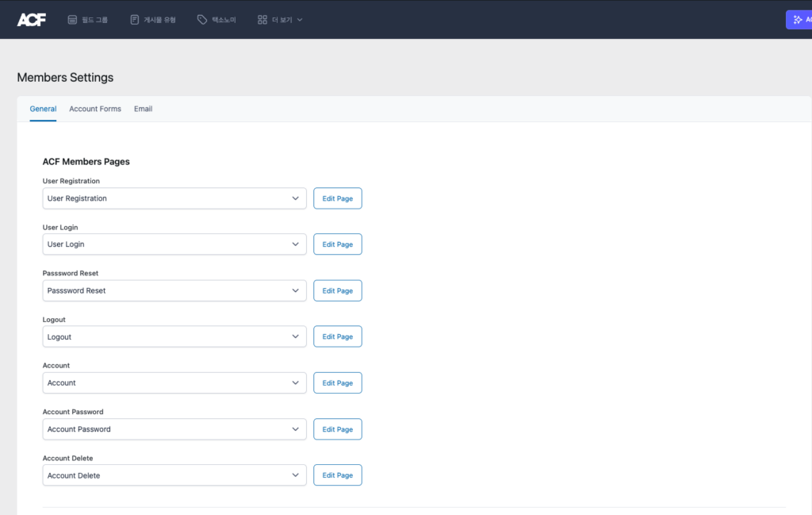812x515 pixels.
Task: Open the Account page select field
Action: [x=174, y=383]
